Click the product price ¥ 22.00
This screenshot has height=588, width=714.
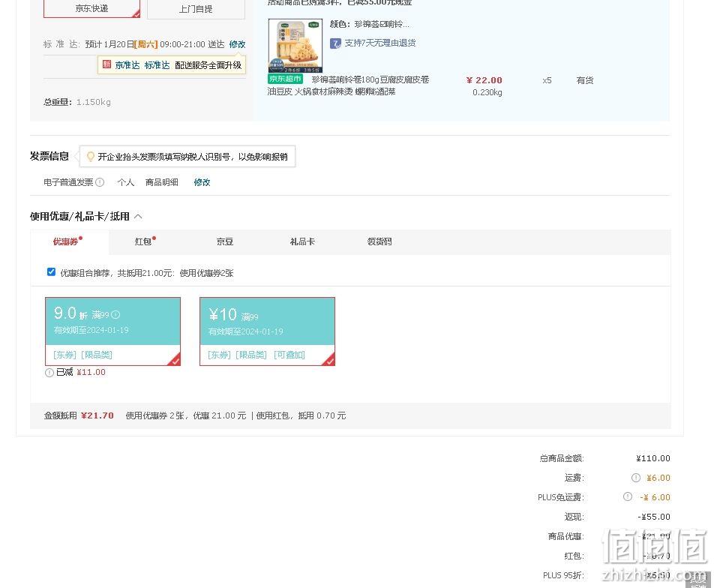484,80
